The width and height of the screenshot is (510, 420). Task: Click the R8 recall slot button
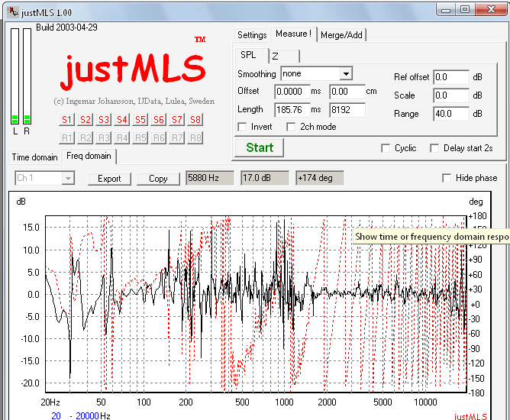(x=195, y=138)
